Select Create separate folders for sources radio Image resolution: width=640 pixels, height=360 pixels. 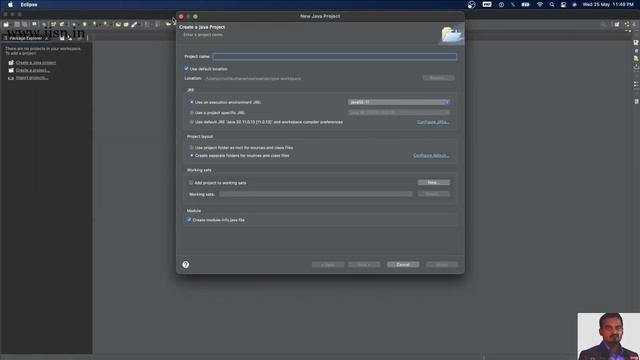(191, 156)
